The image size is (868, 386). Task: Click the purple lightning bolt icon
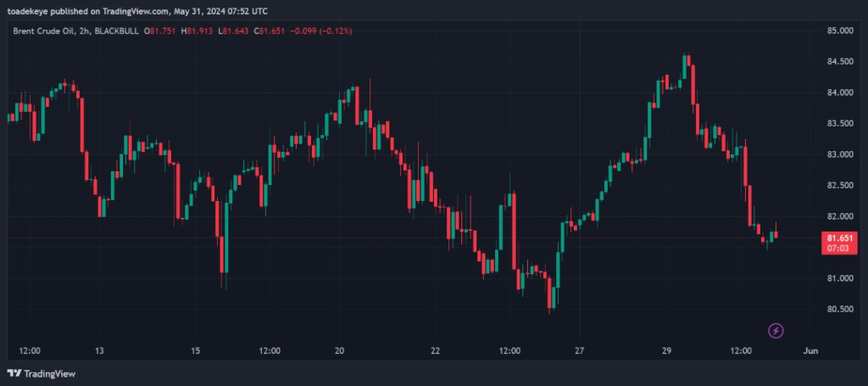click(x=775, y=330)
